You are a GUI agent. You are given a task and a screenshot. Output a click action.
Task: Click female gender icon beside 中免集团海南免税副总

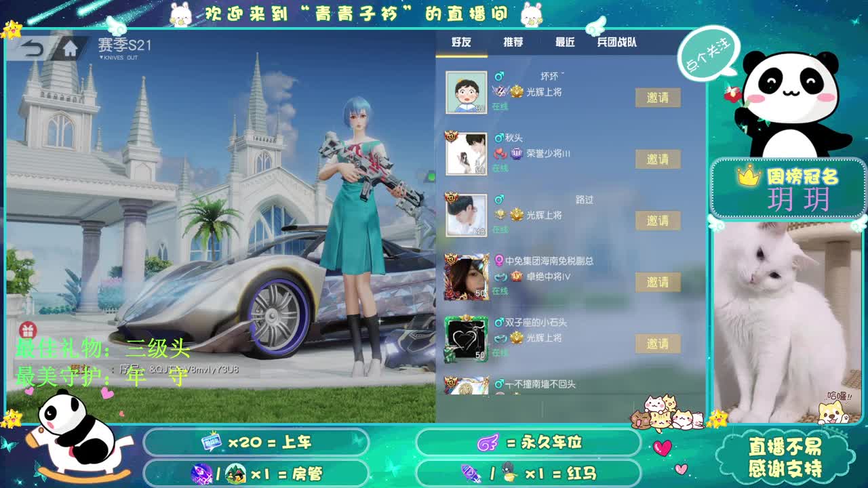pos(499,261)
